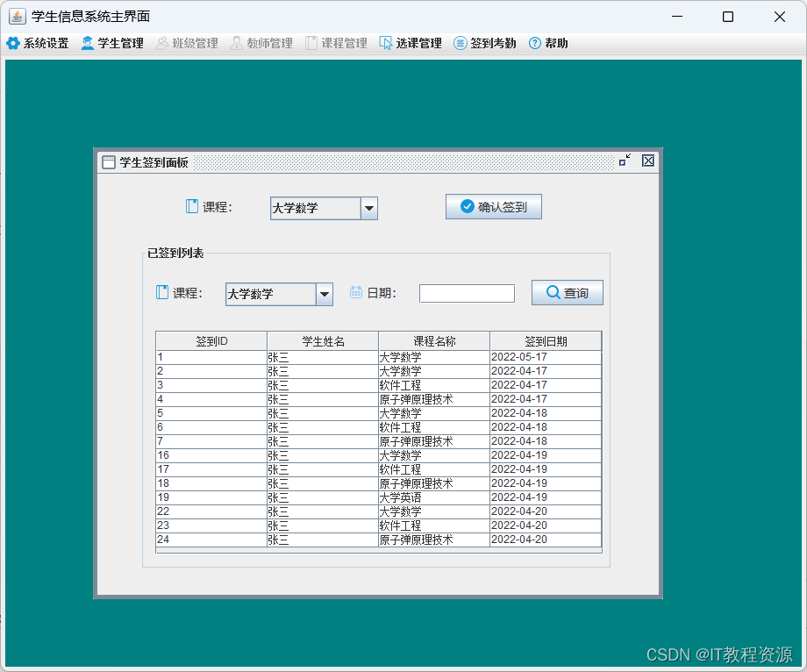Click the 大学数学 combo field in 已签到列表

pyautogui.click(x=271, y=294)
